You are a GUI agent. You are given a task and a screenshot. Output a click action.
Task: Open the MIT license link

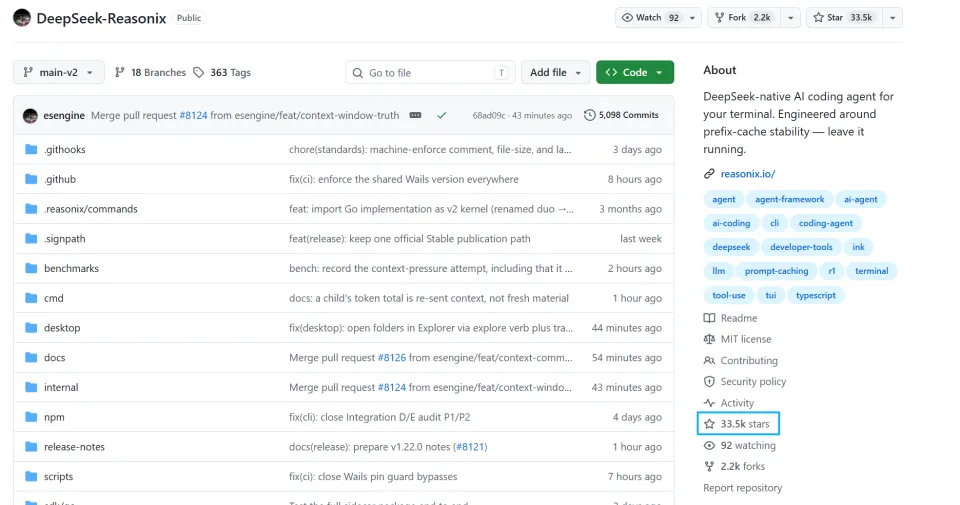746,339
